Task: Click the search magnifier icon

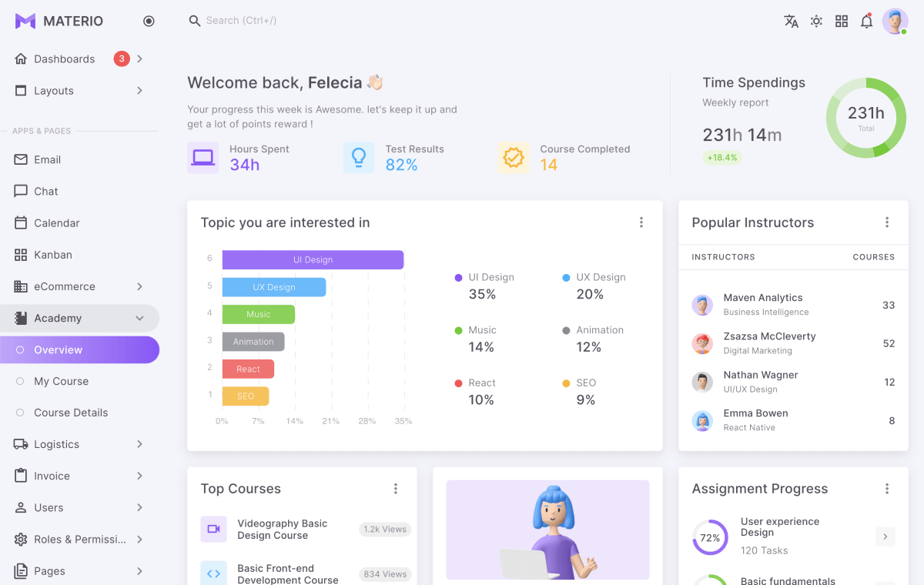Action: pyautogui.click(x=195, y=21)
